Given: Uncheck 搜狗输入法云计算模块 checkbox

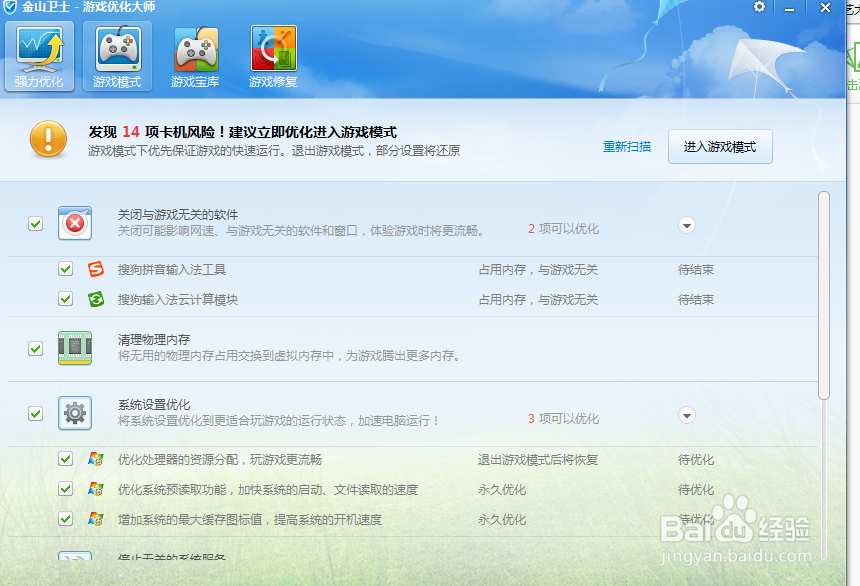Looking at the screenshot, I should click(x=66, y=299).
